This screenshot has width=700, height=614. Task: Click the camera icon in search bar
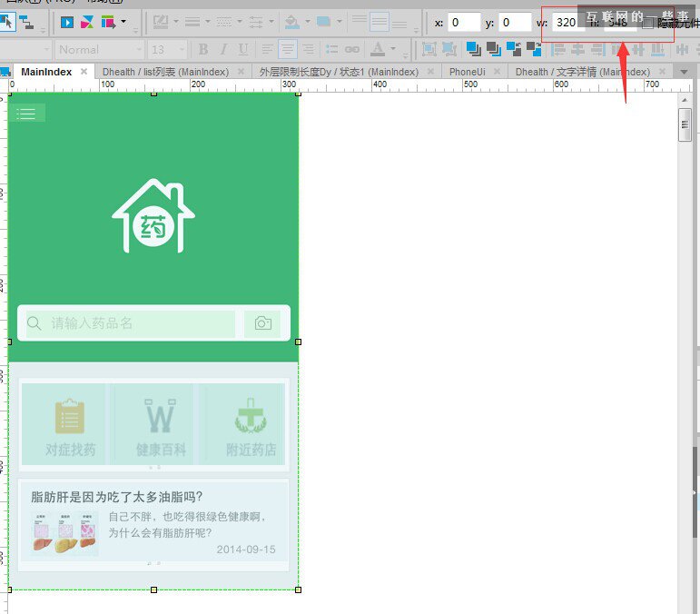(x=263, y=323)
